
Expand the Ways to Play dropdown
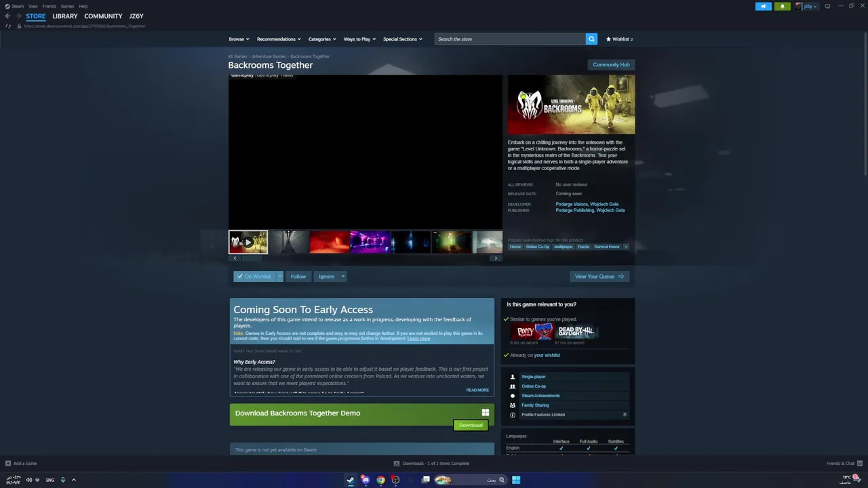(x=359, y=39)
